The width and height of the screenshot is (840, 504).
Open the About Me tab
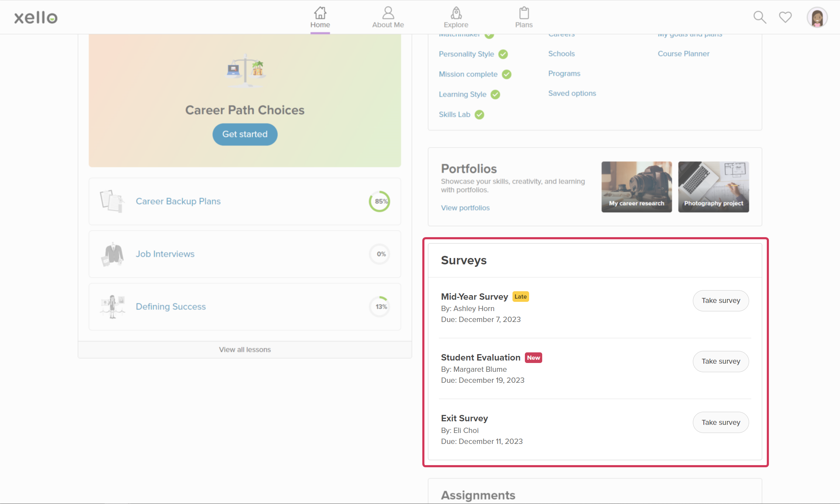[388, 18]
